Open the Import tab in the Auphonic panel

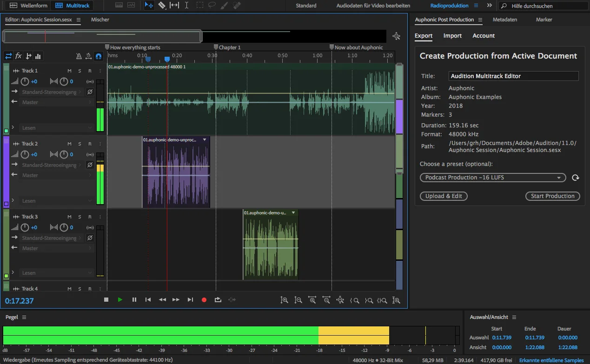[451, 36]
